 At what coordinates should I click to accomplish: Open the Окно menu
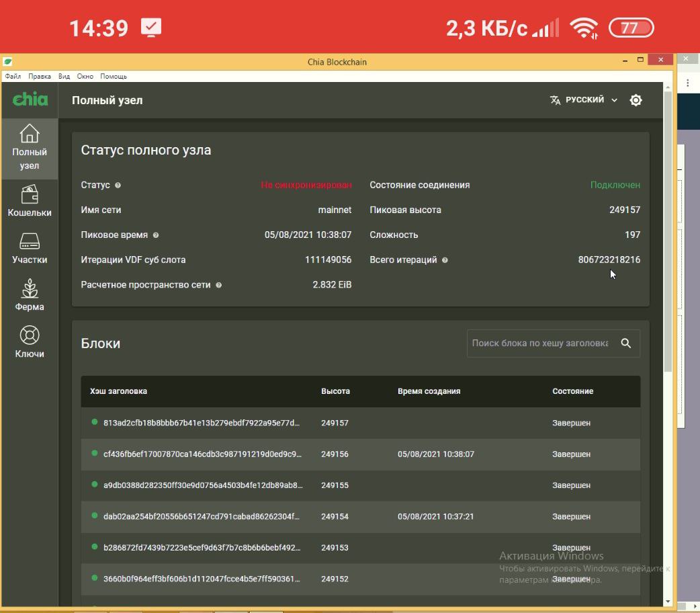click(x=85, y=77)
